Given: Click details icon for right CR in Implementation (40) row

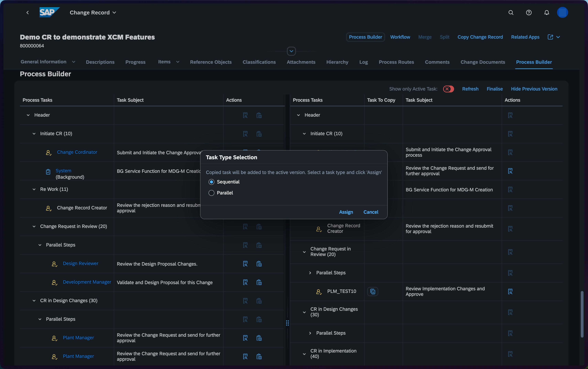Looking at the screenshot, I should [x=510, y=354].
